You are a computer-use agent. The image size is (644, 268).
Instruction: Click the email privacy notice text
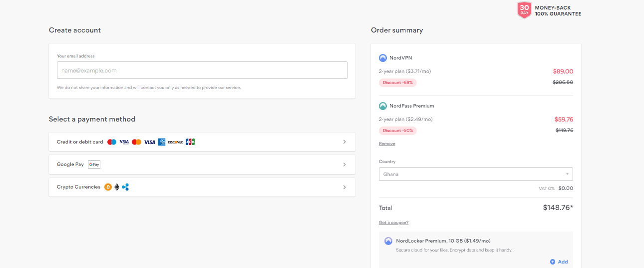[149, 87]
